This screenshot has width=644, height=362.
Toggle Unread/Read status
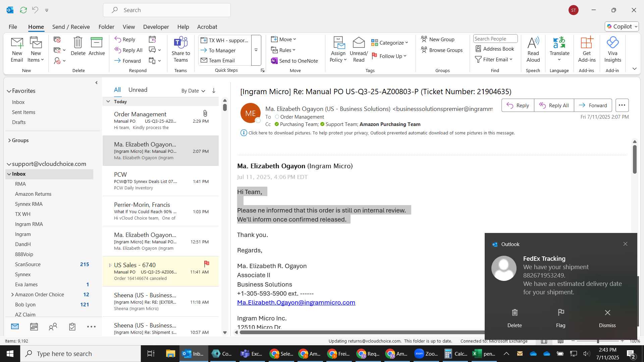tap(359, 50)
